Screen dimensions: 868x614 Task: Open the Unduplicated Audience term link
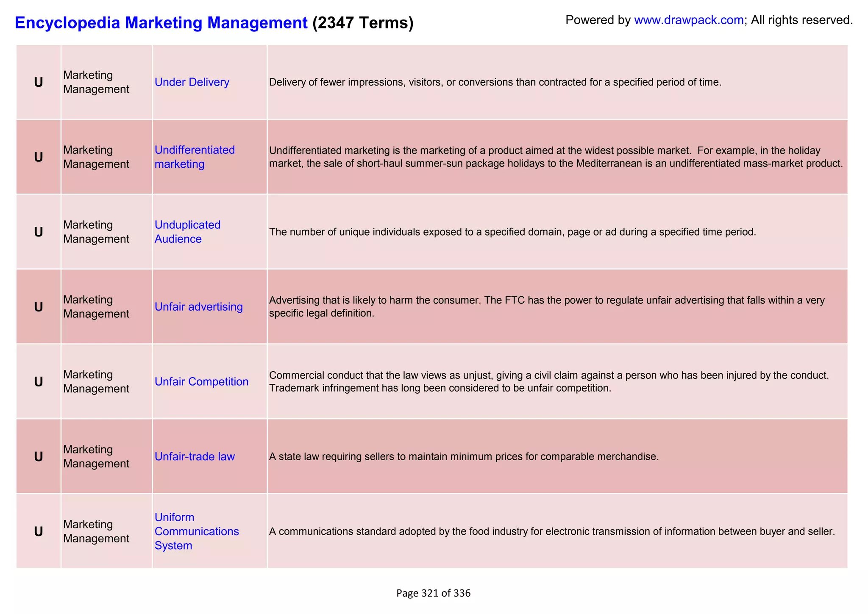pyautogui.click(x=187, y=232)
